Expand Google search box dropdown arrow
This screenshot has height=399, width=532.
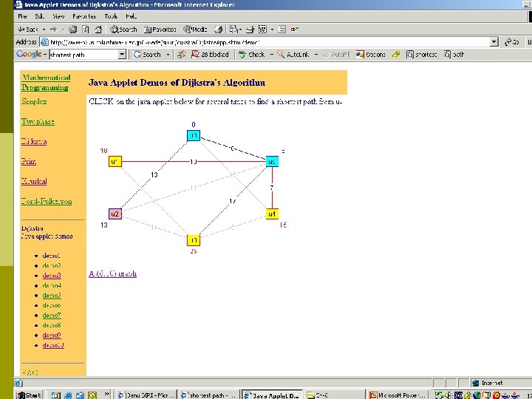(x=122, y=54)
